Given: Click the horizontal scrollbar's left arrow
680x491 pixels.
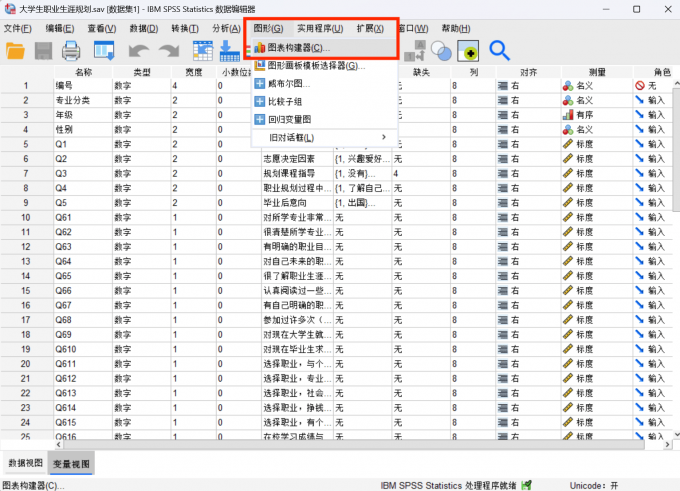Looking at the screenshot, I should [x=59, y=444].
